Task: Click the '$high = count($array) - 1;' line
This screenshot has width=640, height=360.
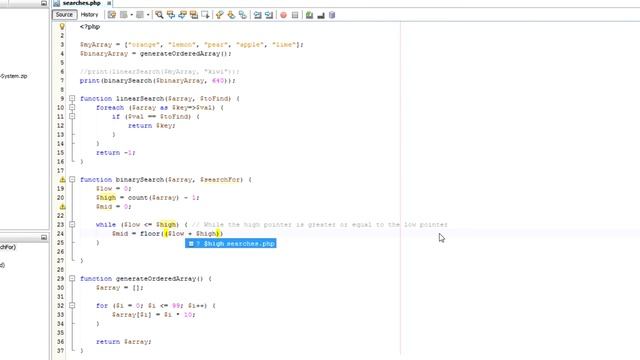Action: (x=148, y=198)
